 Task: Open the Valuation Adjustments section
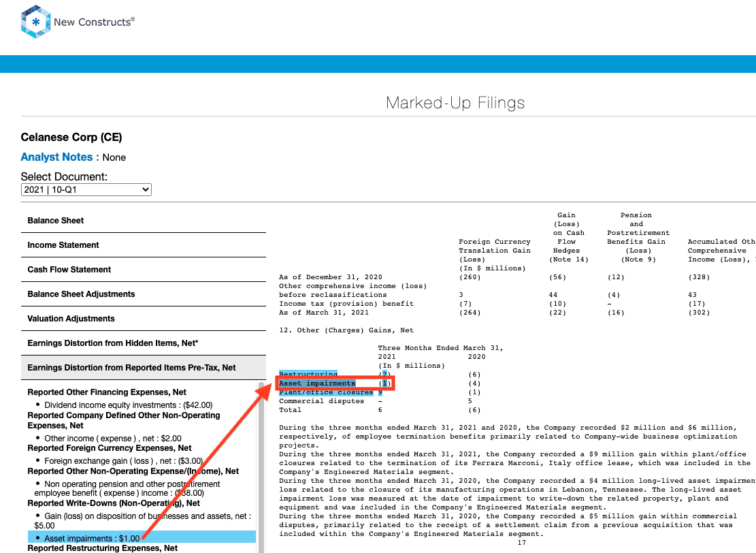pos(143,319)
